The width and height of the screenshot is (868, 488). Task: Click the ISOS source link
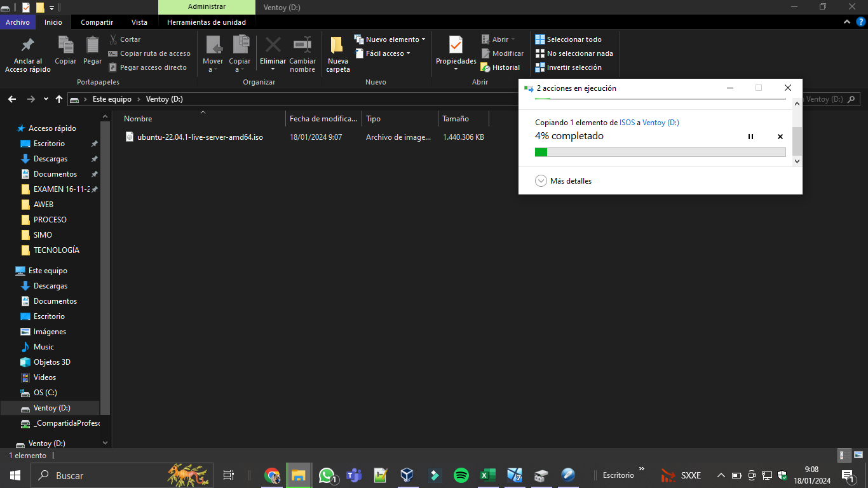(x=627, y=123)
